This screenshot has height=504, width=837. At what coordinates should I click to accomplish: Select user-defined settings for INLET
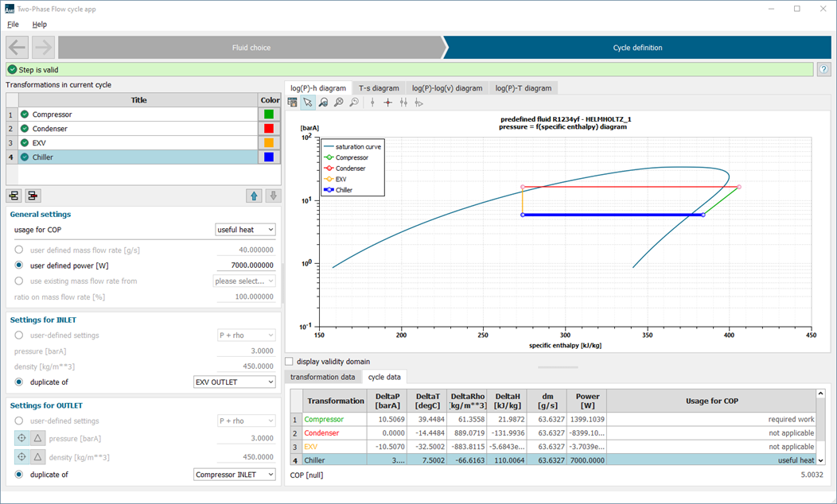[x=19, y=335]
